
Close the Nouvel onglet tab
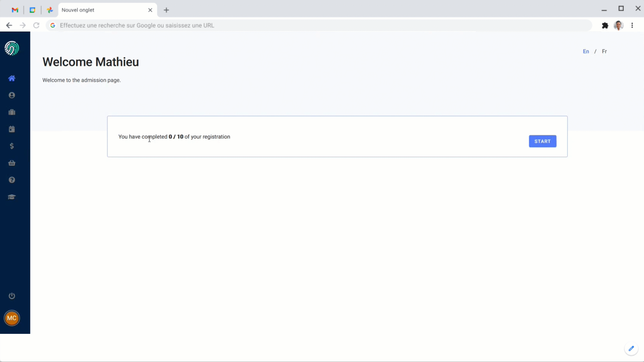(150, 10)
